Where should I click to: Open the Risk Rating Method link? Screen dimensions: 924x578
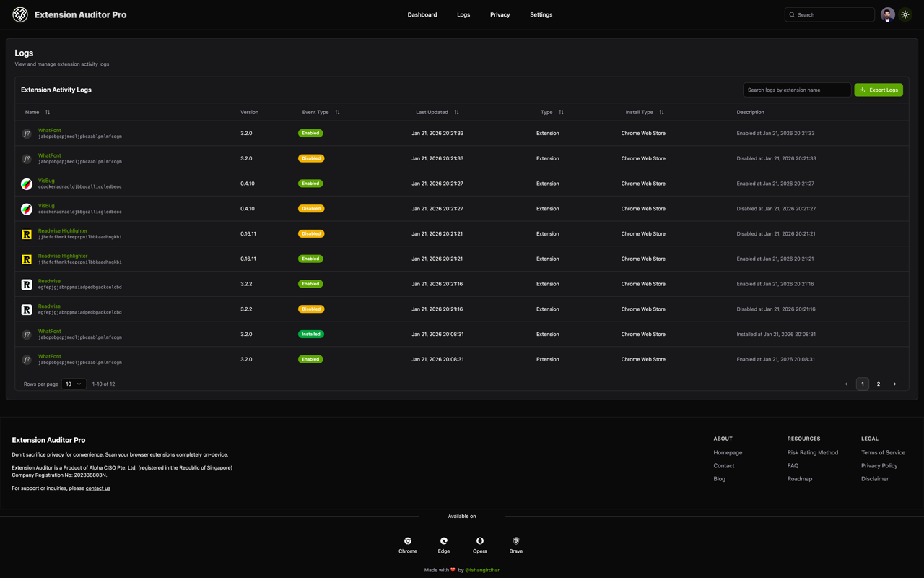tap(813, 453)
